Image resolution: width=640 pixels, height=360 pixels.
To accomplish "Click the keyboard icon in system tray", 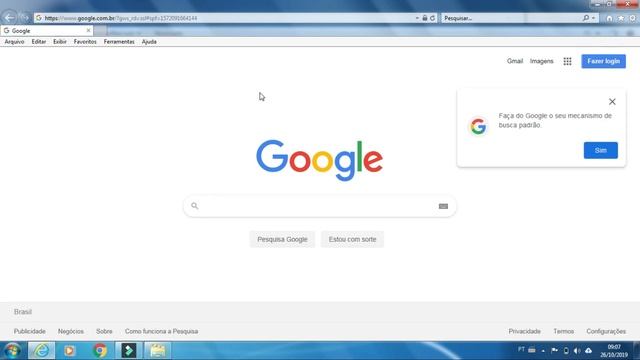I will pyautogui.click(x=532, y=350).
